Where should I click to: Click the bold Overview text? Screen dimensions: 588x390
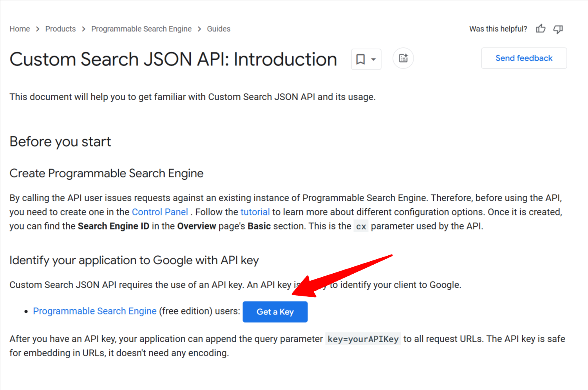(197, 226)
